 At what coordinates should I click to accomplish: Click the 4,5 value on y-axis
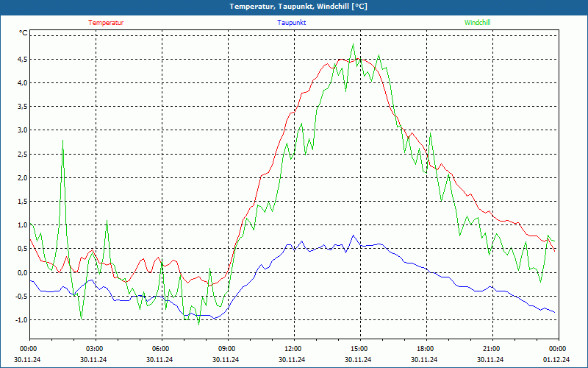click(21, 59)
